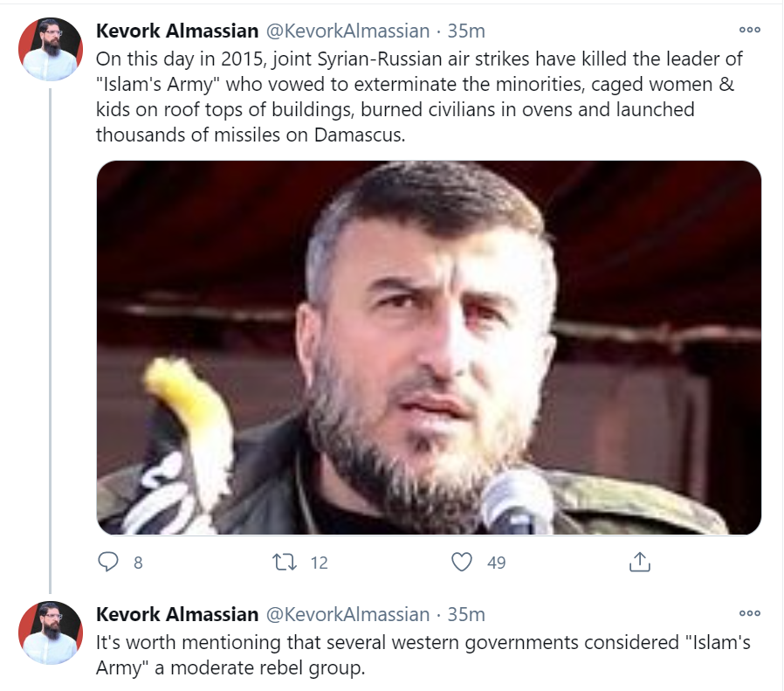Open the 35m timestamp of second tweet
The width and height of the screenshot is (784, 691).
[466, 614]
